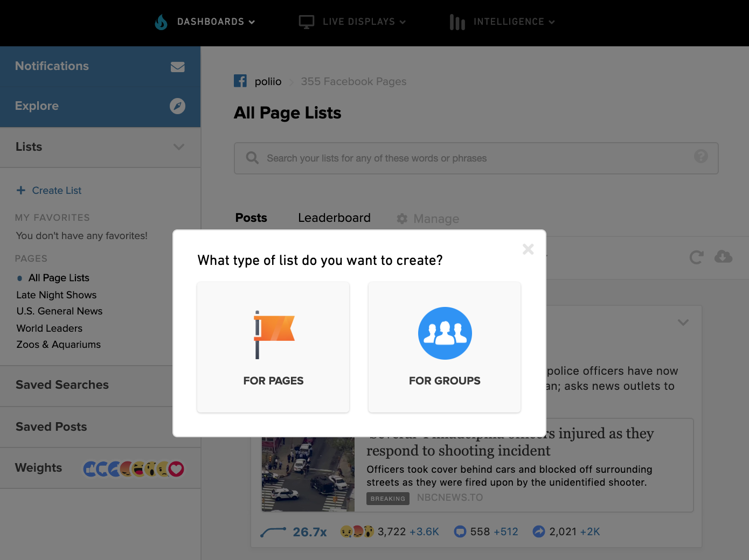Click the refresh posts icon
749x560 pixels.
point(696,257)
